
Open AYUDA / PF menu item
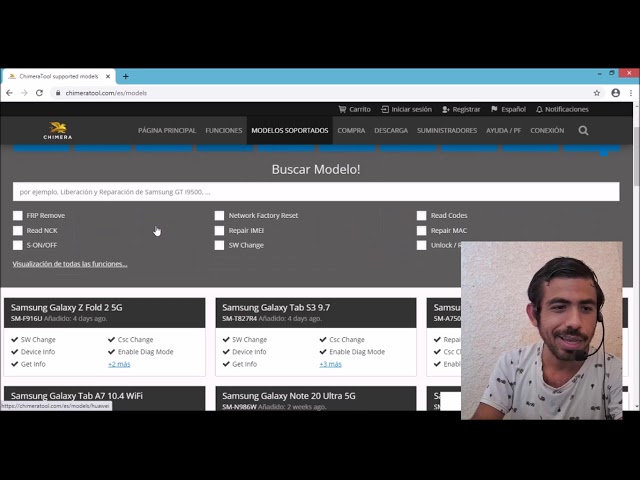tap(504, 131)
